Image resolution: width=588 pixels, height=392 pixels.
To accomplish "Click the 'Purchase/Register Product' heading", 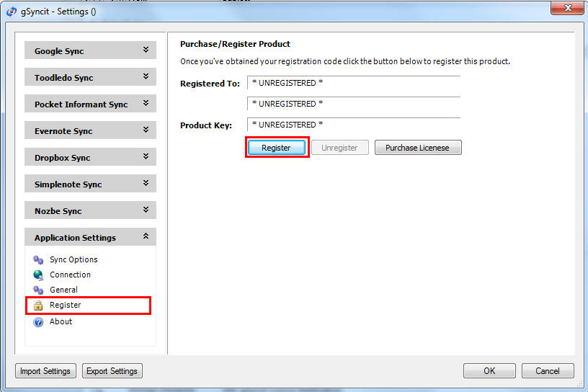I will pyautogui.click(x=235, y=44).
